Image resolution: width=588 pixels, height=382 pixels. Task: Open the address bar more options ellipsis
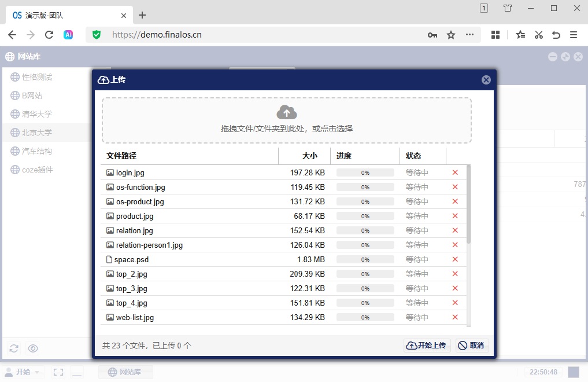[469, 35]
